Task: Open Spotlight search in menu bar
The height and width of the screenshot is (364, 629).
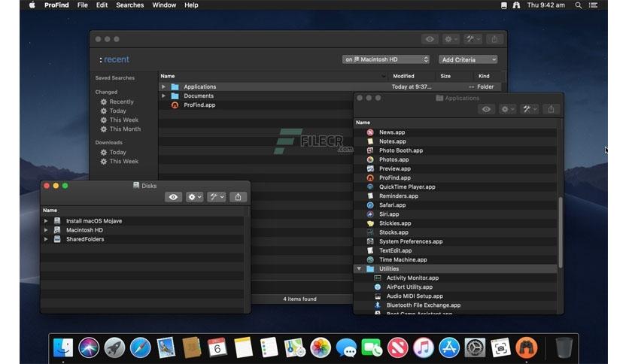Action: (x=579, y=5)
